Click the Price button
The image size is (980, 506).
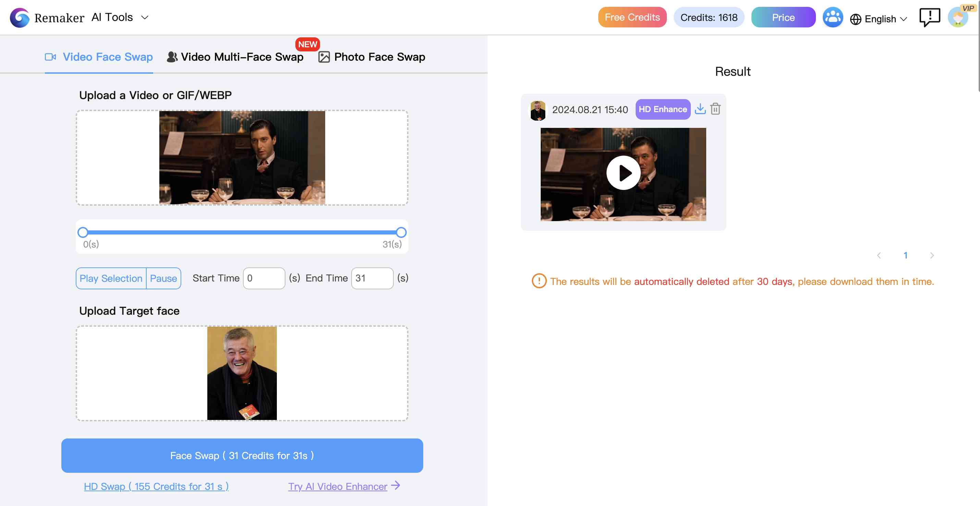783,17
